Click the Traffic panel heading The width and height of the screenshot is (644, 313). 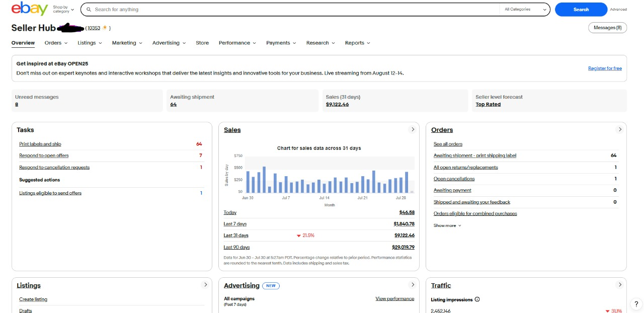441,285
